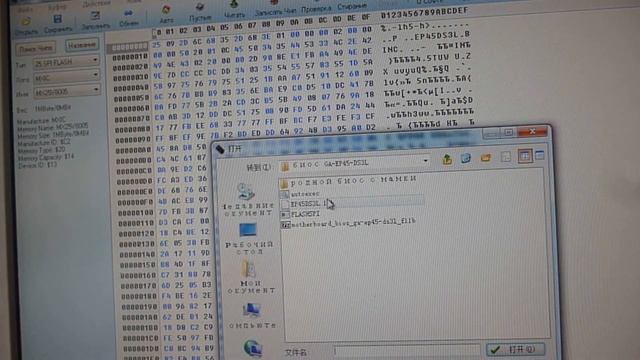The image size is (640, 360).
Task: Click the up-one-level folder icon in dialog
Action: [447, 159]
